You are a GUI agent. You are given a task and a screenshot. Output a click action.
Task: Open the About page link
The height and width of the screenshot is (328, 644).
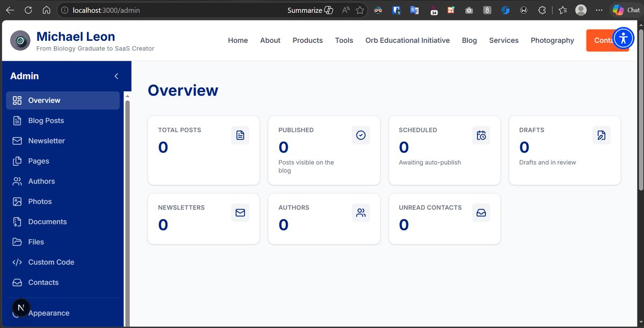270,40
